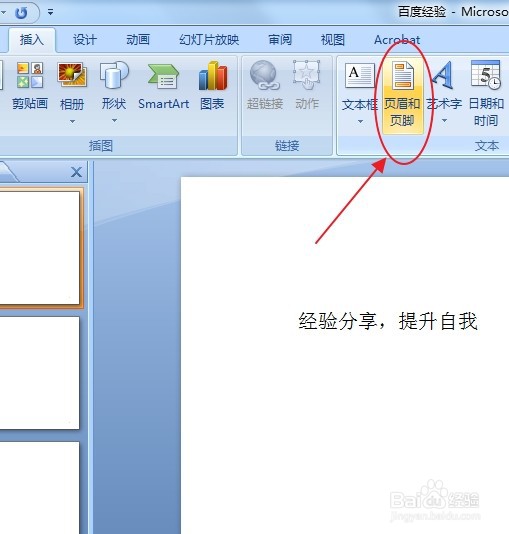Insert a Chart (图表)
This screenshot has height=534, width=509.
[x=212, y=86]
